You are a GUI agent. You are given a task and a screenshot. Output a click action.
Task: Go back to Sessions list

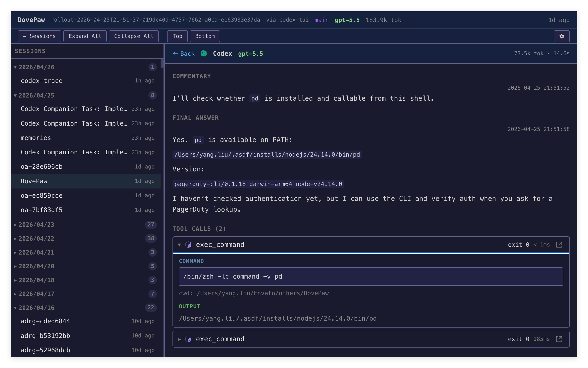[39, 36]
